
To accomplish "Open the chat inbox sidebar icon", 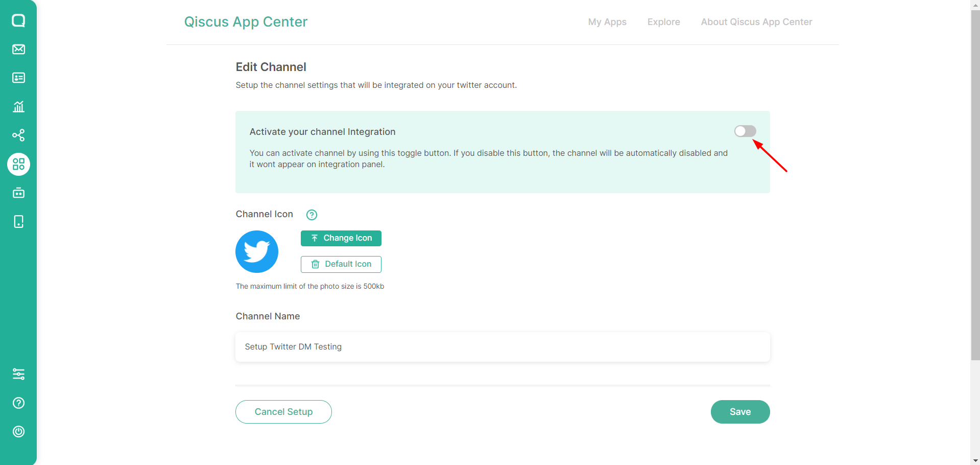I will [18, 20].
